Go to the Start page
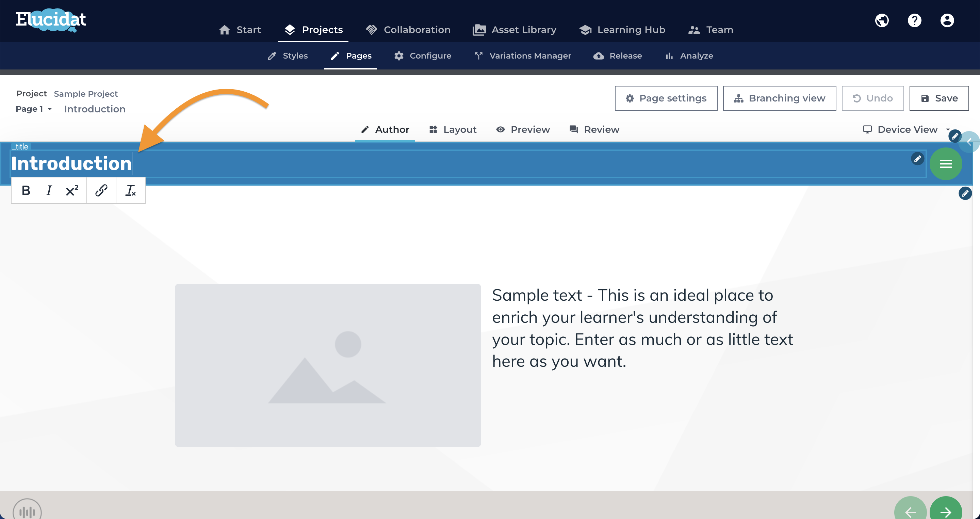This screenshot has height=519, width=980. point(240,30)
